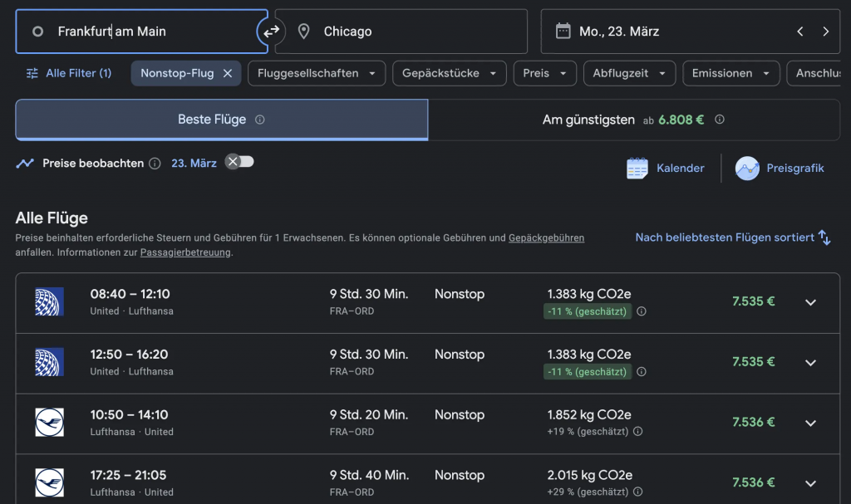Enable the Preise beobachten toggle

click(239, 163)
